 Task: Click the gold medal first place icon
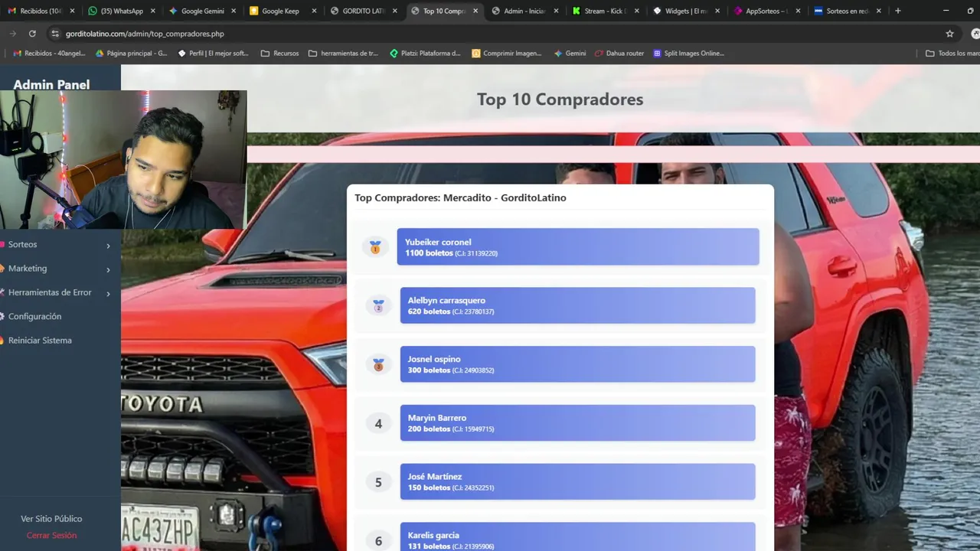tap(375, 247)
